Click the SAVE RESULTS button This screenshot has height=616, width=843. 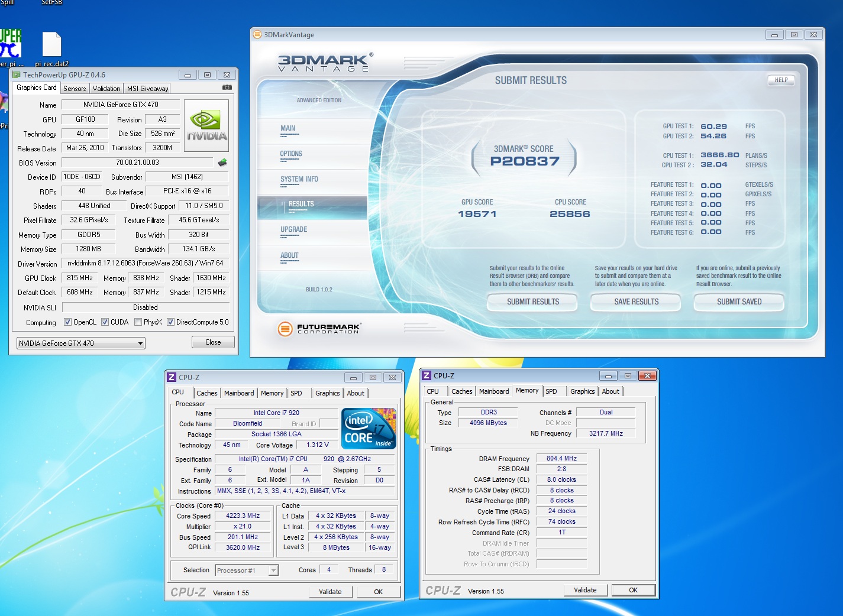click(x=636, y=301)
